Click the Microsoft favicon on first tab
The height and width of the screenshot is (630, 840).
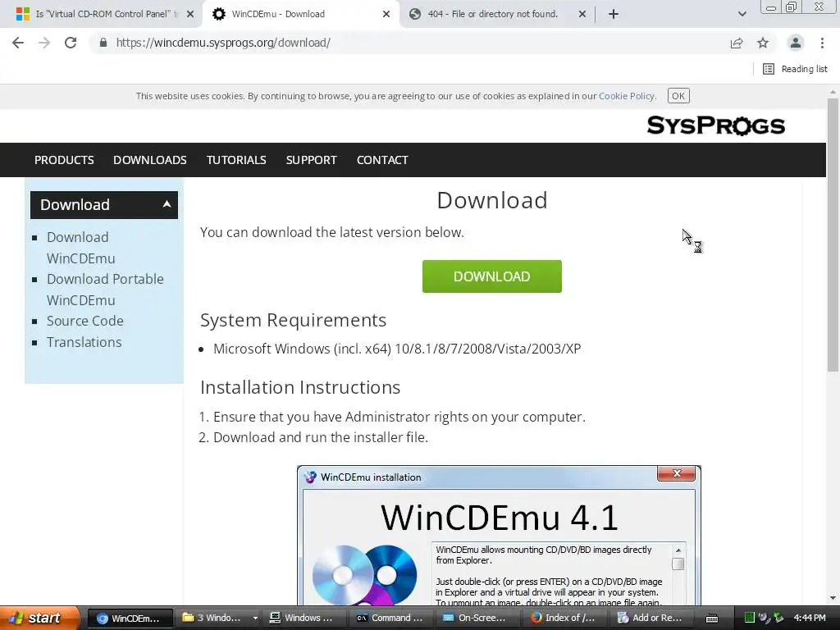(x=23, y=14)
